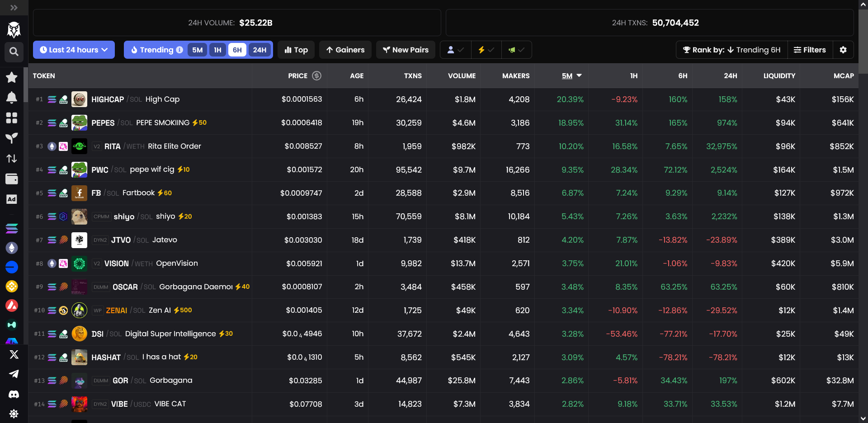The height and width of the screenshot is (423, 868).
Task: Click the PWC pepe wif cig thumbnail
Action: (79, 169)
